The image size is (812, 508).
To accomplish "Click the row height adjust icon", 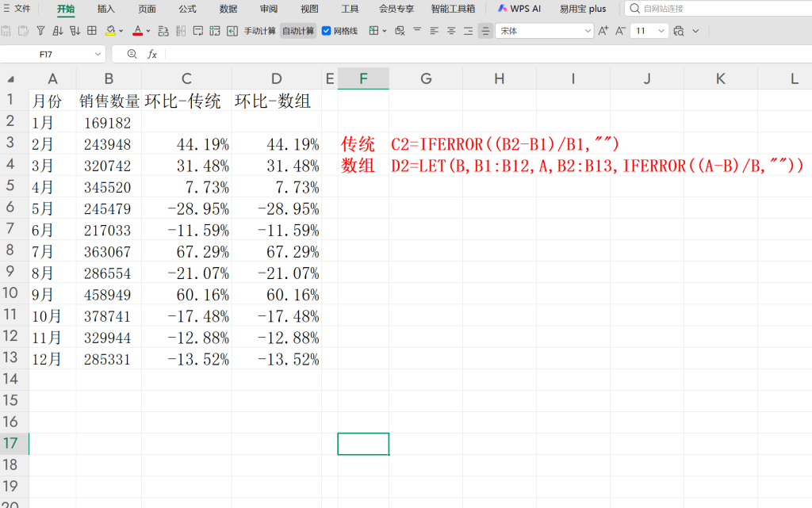I will (x=163, y=31).
